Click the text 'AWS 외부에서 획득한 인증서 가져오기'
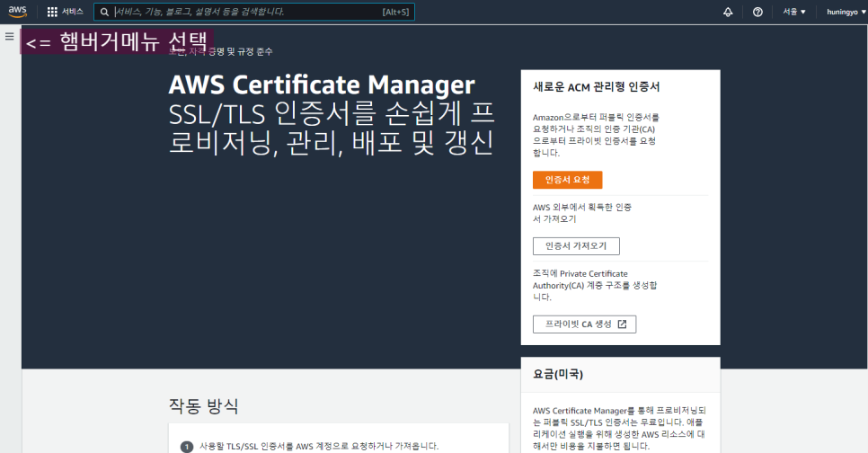The image size is (868, 453). point(582,213)
